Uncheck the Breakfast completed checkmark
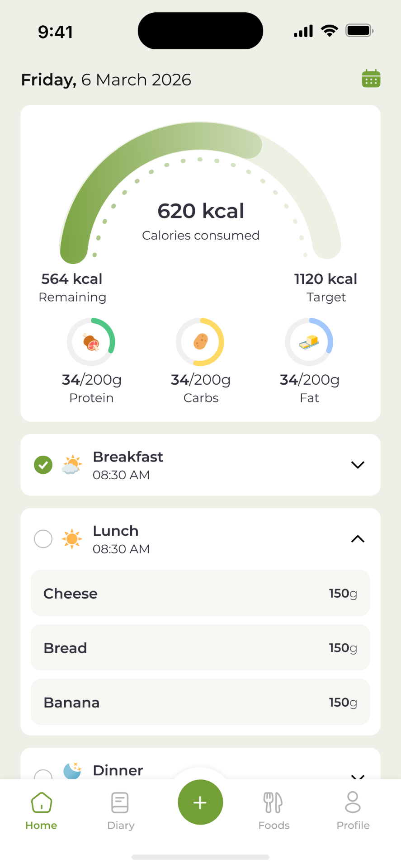Image resolution: width=401 pixels, height=868 pixels. (43, 465)
